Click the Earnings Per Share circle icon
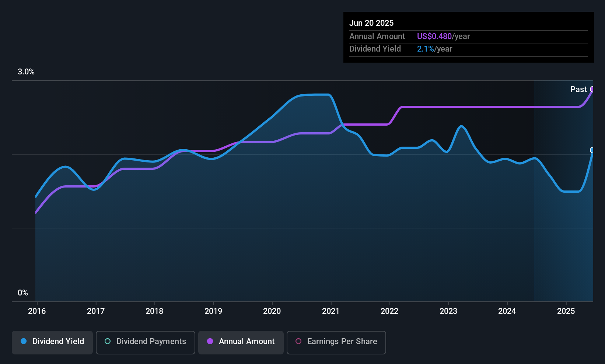This screenshot has height=364, width=605. click(298, 342)
